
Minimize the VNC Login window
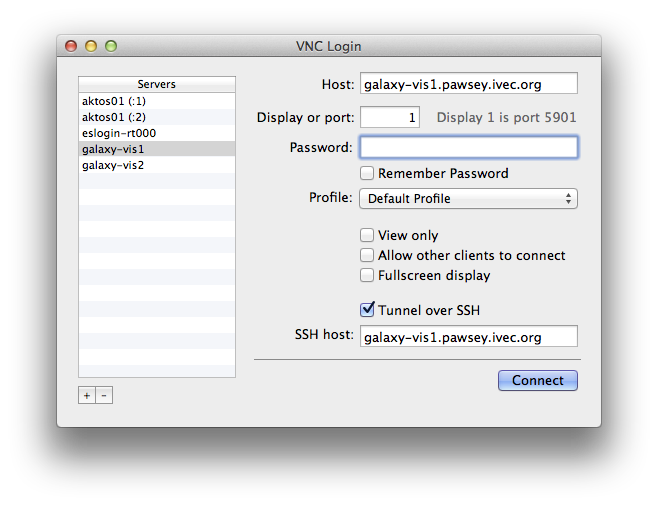pos(91,46)
